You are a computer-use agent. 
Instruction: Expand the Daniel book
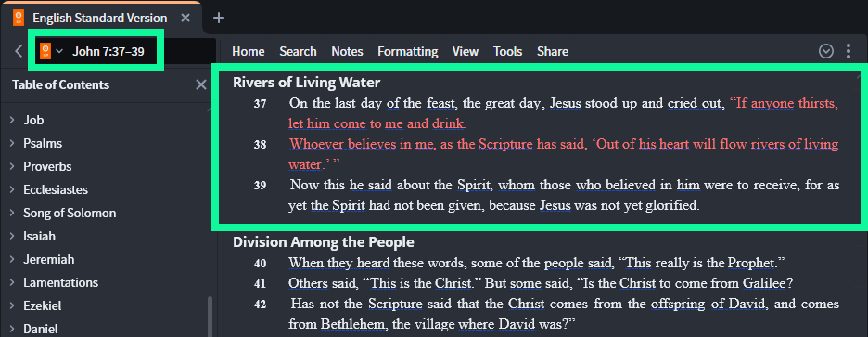(12, 330)
